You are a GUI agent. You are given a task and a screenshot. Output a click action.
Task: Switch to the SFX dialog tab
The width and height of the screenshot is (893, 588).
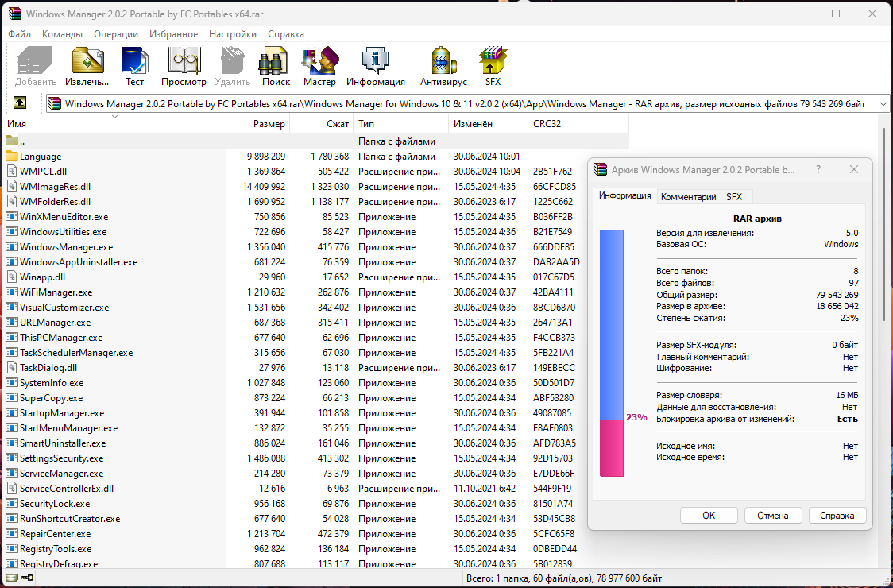[734, 196]
